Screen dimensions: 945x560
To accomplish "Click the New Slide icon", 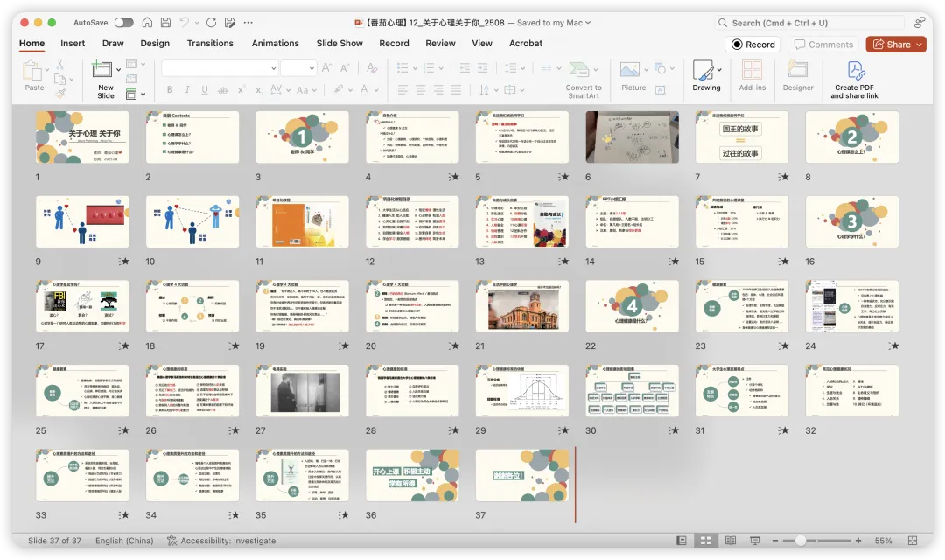I will point(101,70).
